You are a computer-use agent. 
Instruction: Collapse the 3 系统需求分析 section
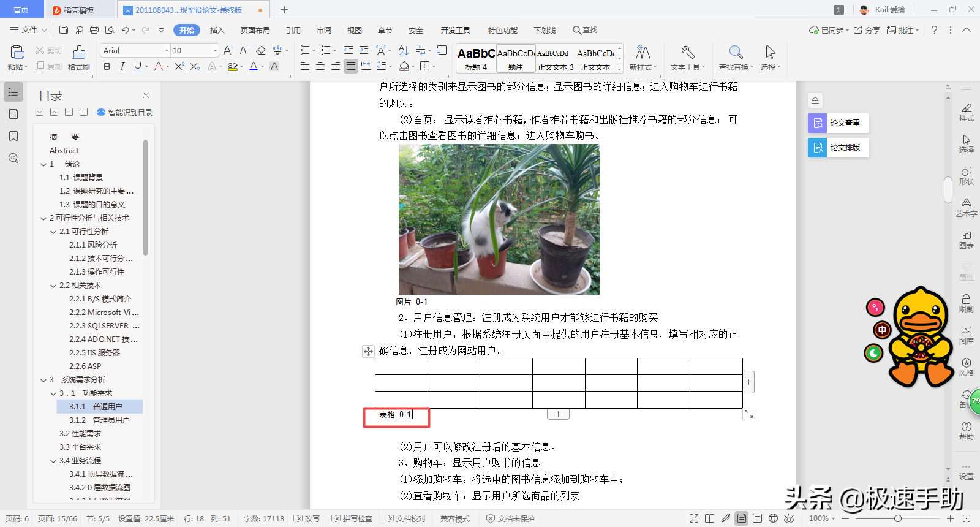[x=43, y=380]
